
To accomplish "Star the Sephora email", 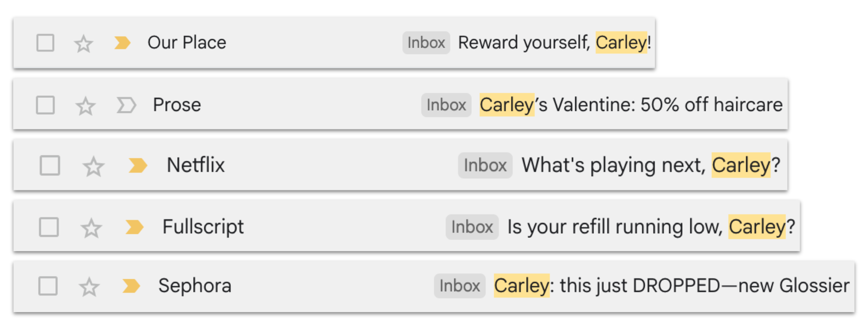I will pos(89,287).
